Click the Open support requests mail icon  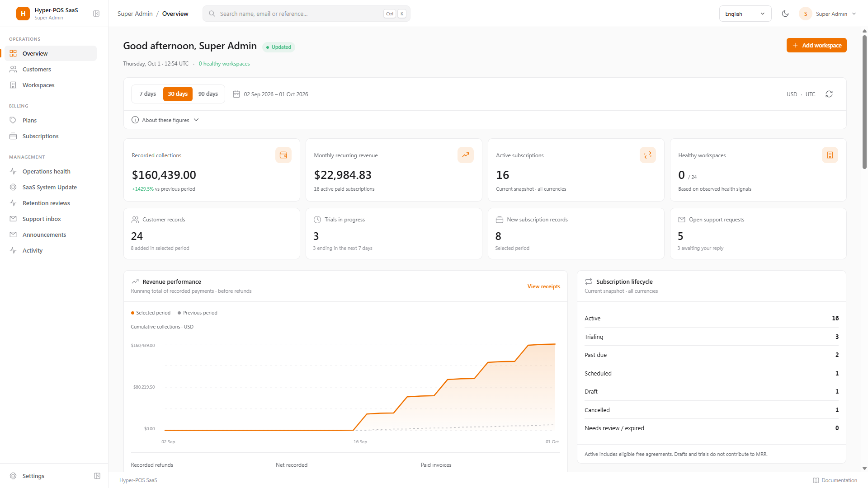click(682, 220)
